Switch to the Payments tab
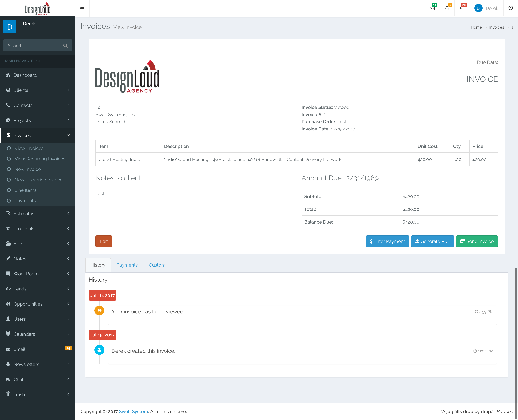The image size is (518, 420). click(x=127, y=265)
